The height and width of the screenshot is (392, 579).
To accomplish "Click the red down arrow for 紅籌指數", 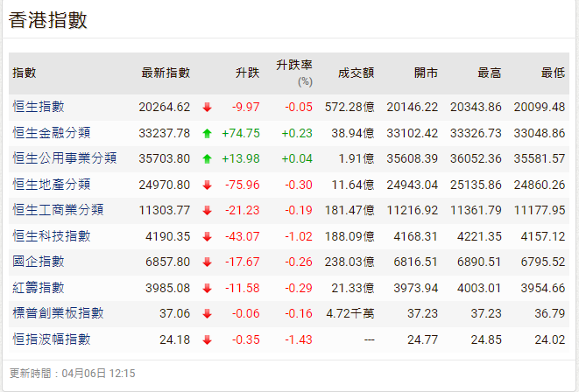I will click(x=207, y=288).
